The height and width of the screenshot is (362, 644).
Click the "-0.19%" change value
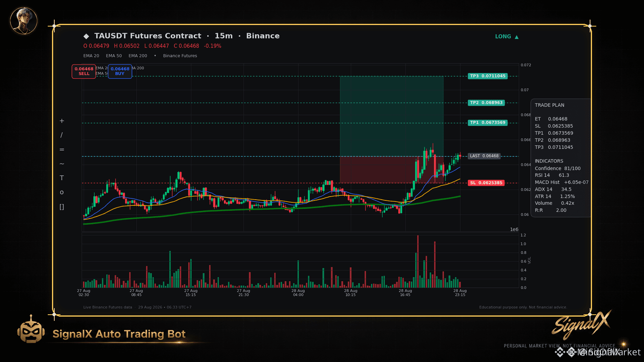(213, 46)
